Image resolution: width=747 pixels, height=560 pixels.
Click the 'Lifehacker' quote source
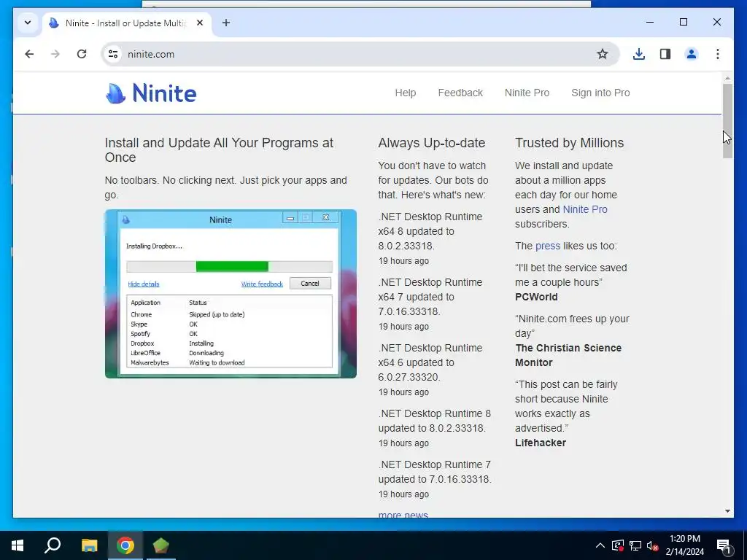coord(541,443)
